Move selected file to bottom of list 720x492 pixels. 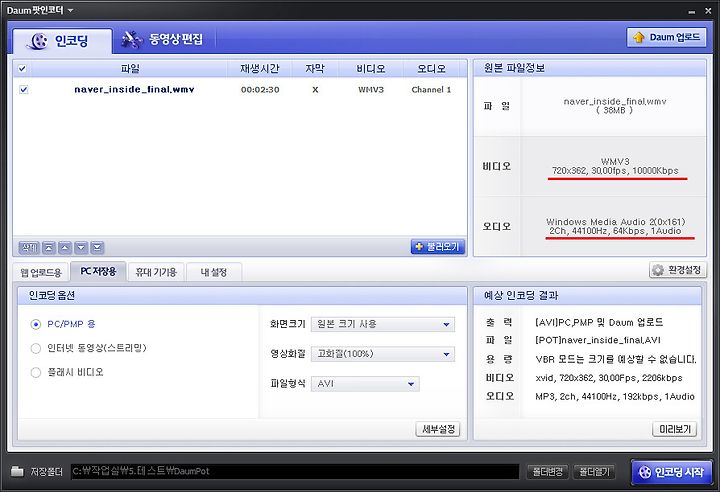pos(97,248)
